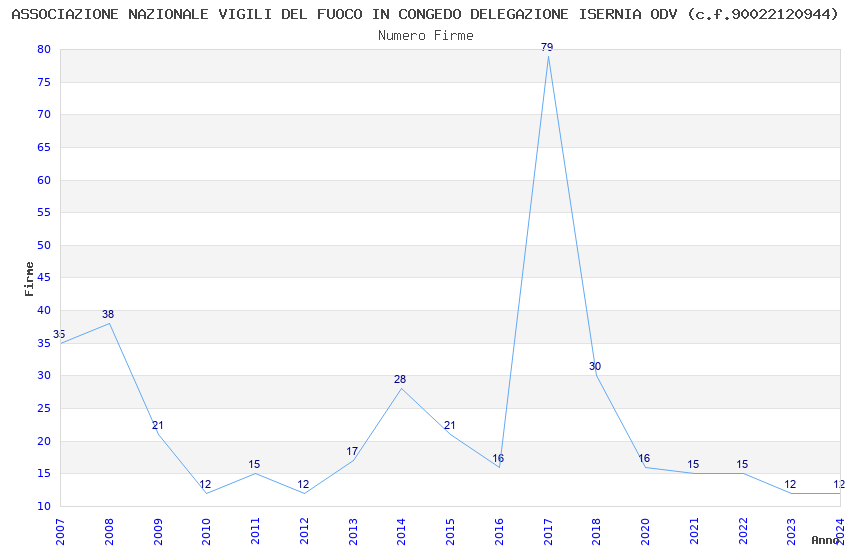Click the x-axis year 2021

tap(694, 531)
